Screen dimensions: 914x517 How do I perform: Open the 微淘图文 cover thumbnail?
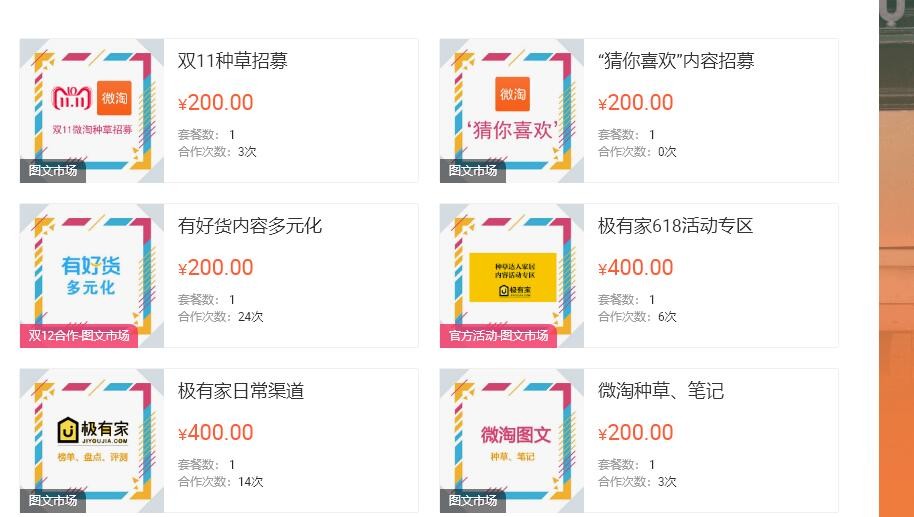[x=512, y=441]
